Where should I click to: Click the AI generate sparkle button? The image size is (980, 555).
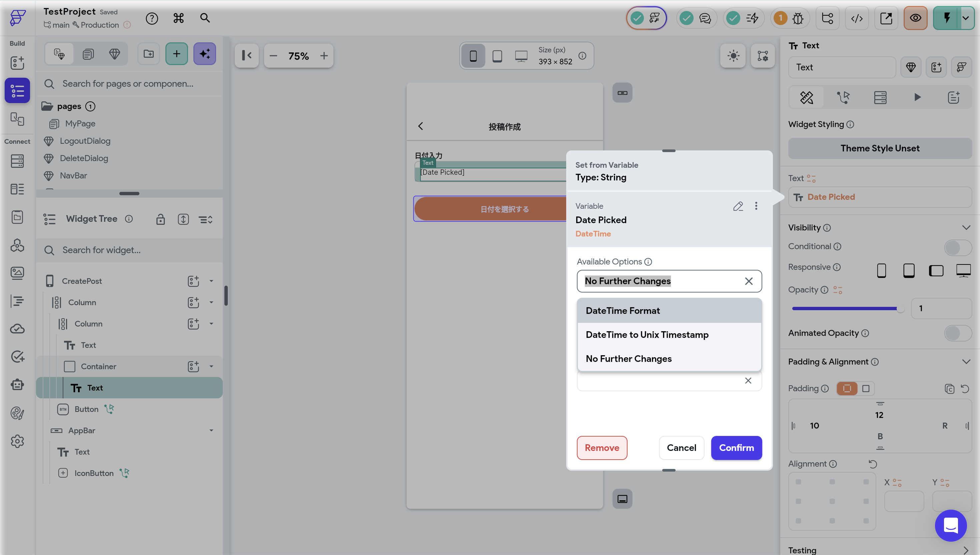tap(205, 54)
